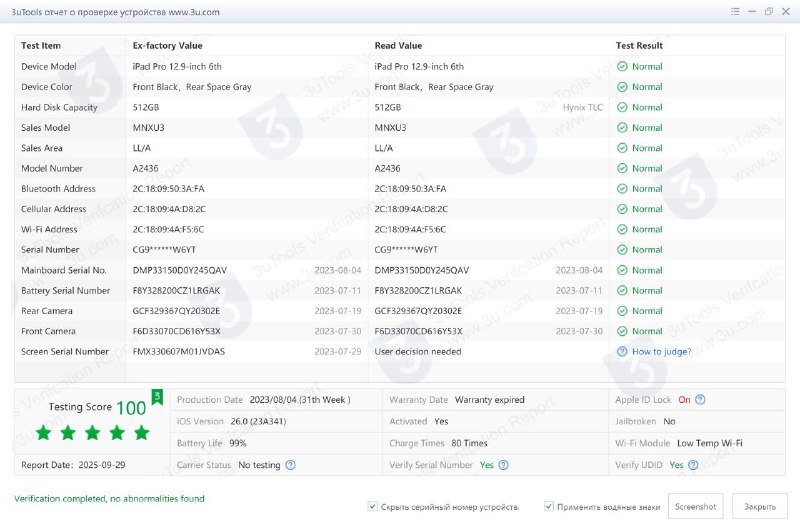Click the fifth green rating star
The height and width of the screenshot is (531, 800).
(x=142, y=433)
